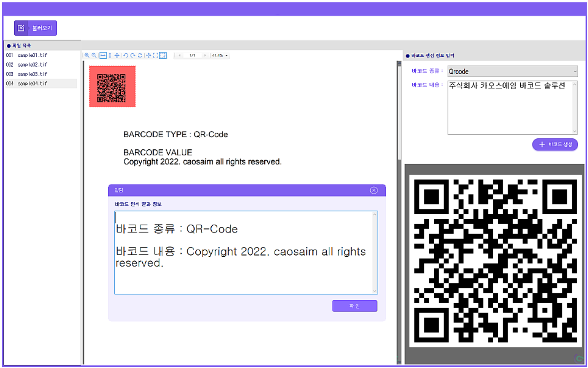Viewport: 588px width, 368px height.
Task: Click the BARCODE VALUE text line
Action: pyautogui.click(x=158, y=152)
